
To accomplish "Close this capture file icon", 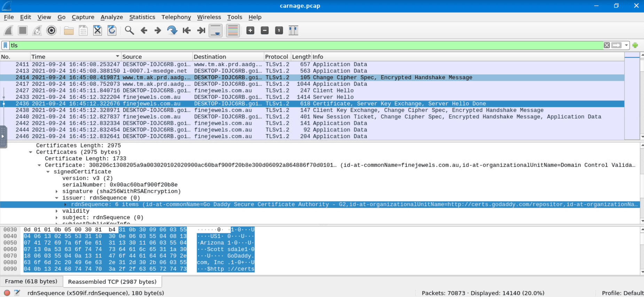I will 97,31.
